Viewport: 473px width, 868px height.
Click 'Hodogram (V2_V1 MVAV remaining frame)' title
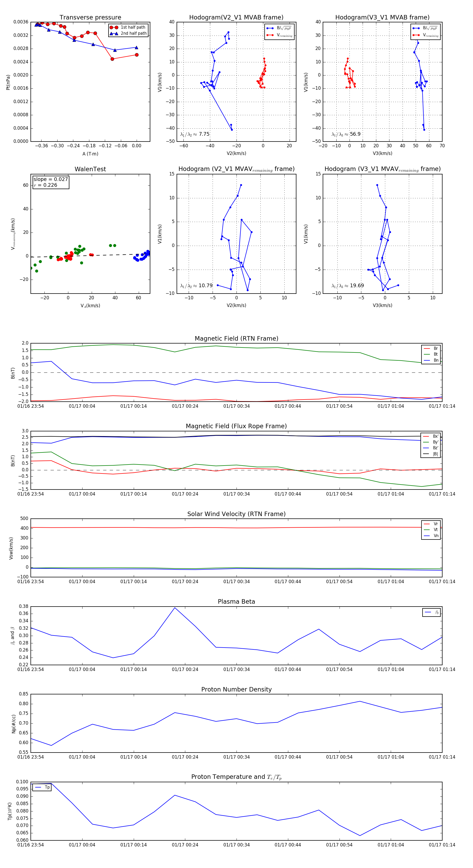click(236, 169)
